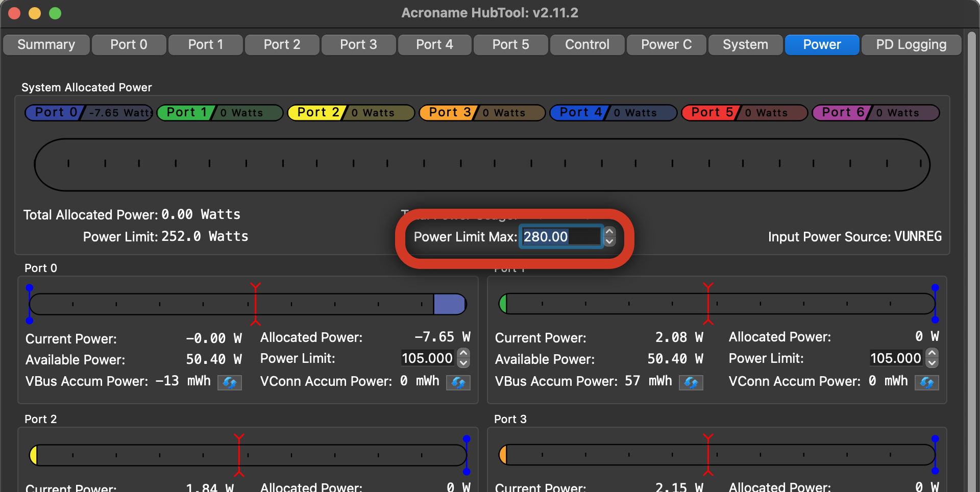The height and width of the screenshot is (492, 980).
Task: Click Port 0 Allocated Power -7.65 W
Action: [x=442, y=337]
